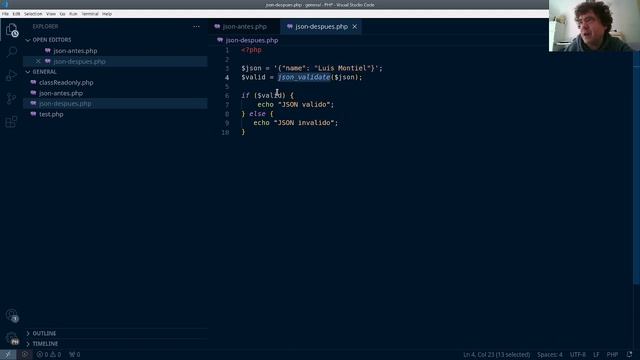Image resolution: width=640 pixels, height=360 pixels.
Task: Open the Selection menu
Action: (33, 14)
